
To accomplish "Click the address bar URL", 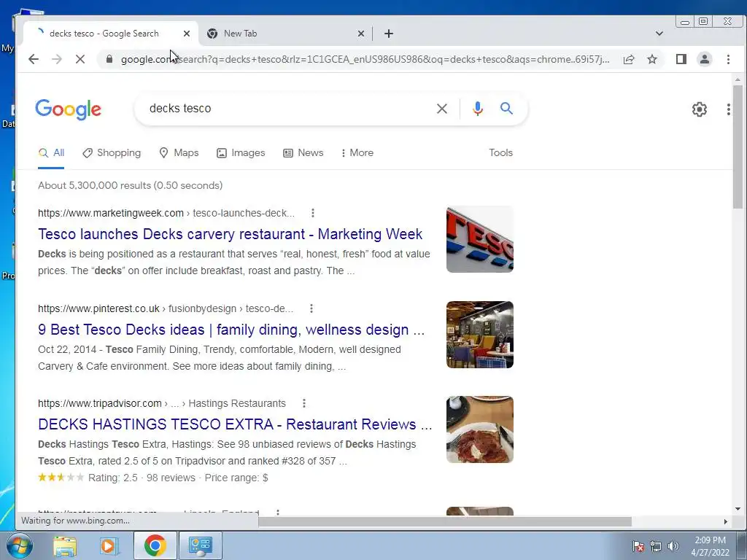I will click(365, 59).
